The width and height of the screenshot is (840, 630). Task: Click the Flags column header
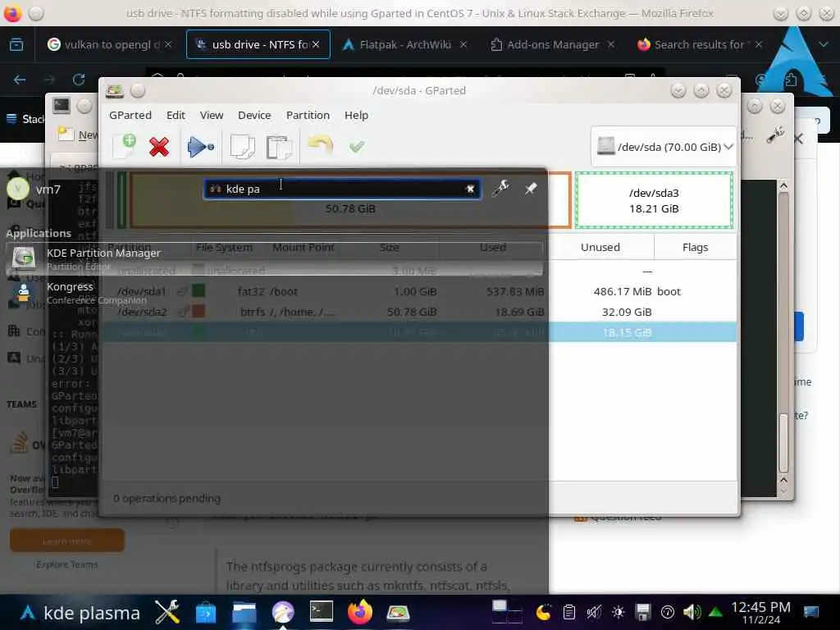coord(696,247)
